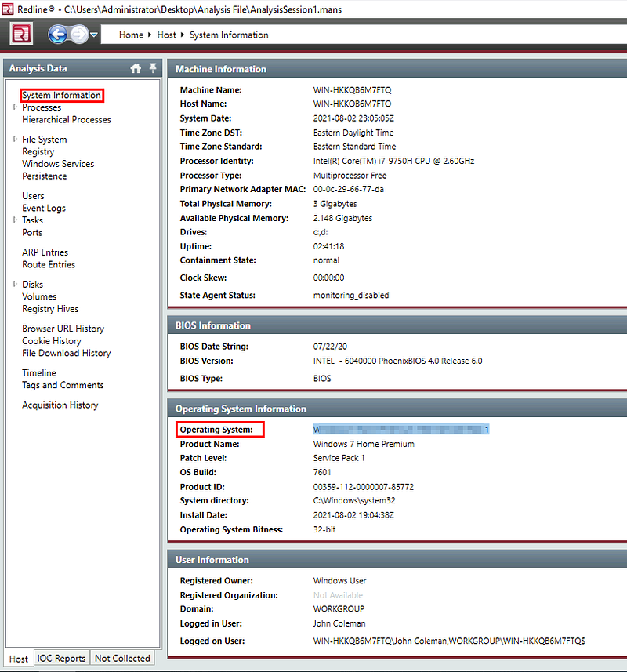Select the OS Build value 7601
The height and width of the screenshot is (672, 627).
(322, 472)
